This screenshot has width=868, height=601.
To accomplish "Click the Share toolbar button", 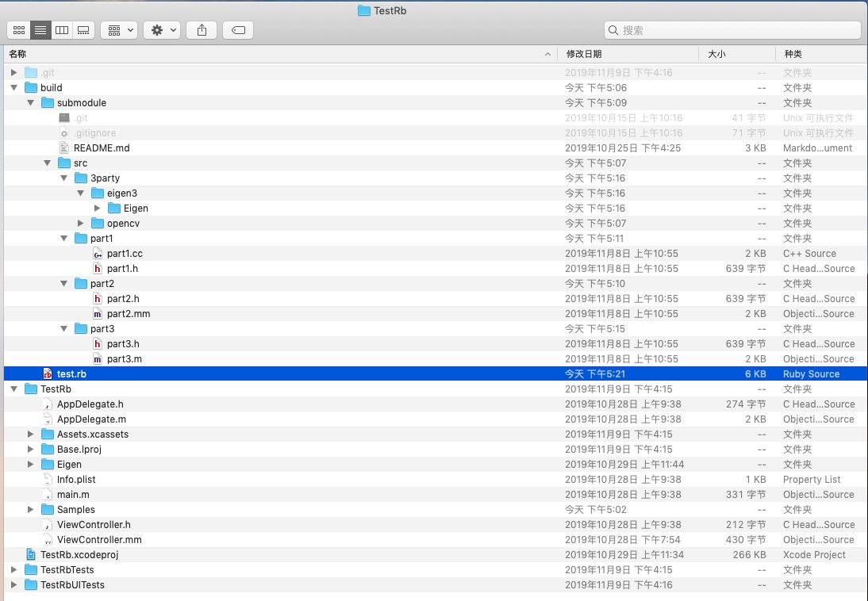I will click(202, 30).
